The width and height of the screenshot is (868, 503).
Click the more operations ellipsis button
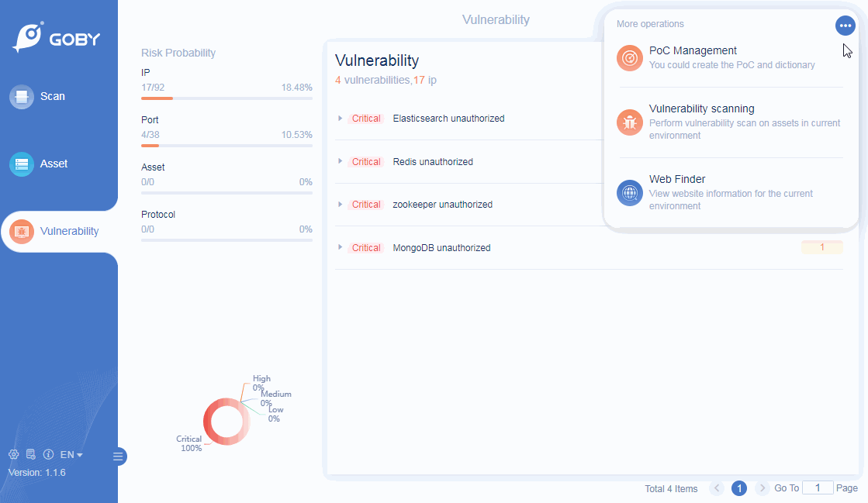845,26
